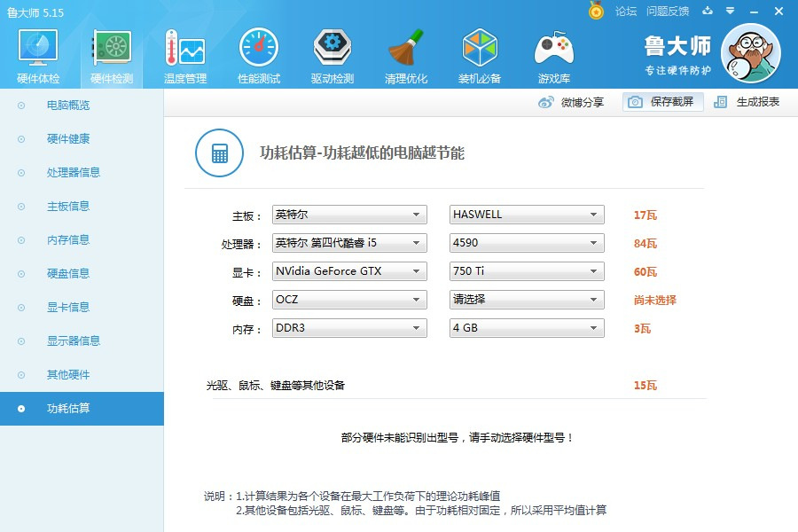Click the download tray icon in title bar
This screenshot has height=532, width=798.
[x=708, y=11]
